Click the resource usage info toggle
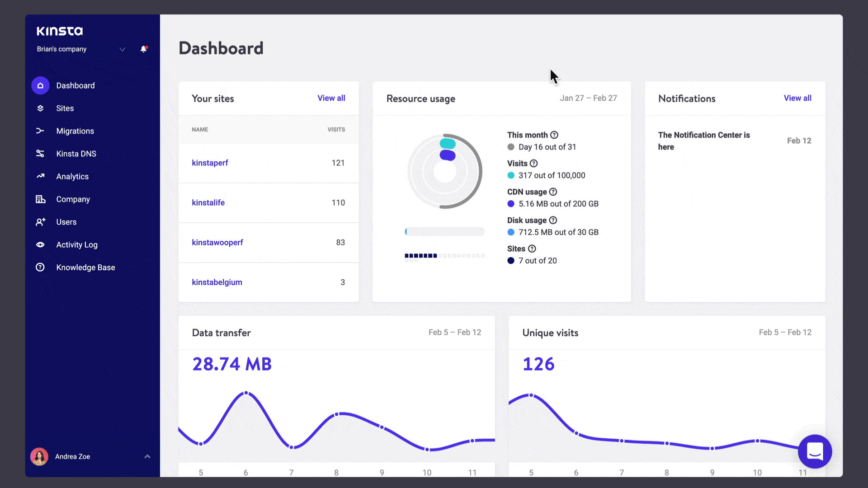868x488 pixels. [x=554, y=135]
